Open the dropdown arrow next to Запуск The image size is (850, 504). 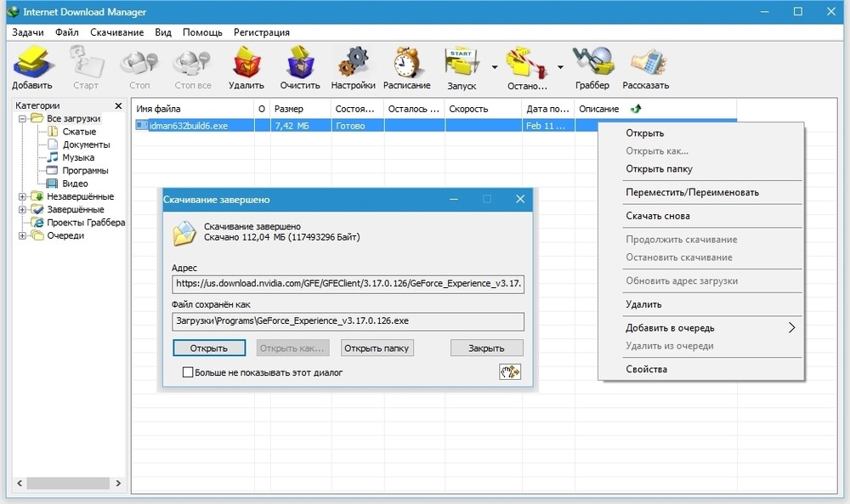(494, 66)
